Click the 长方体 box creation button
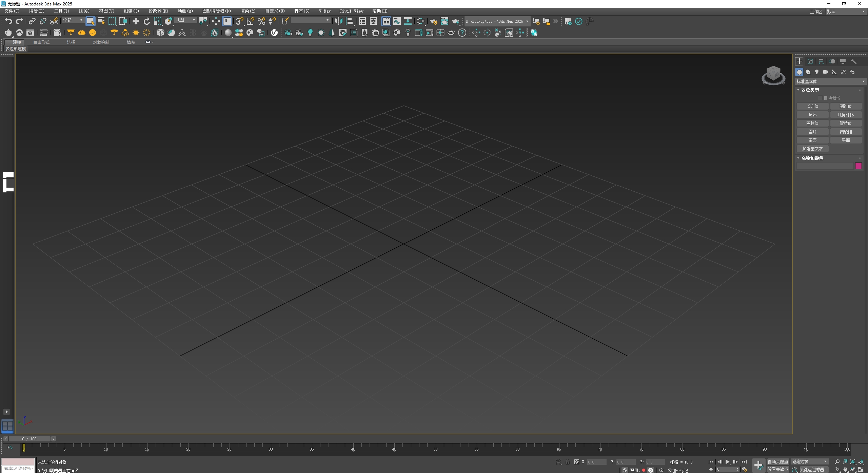The image size is (868, 473). (x=813, y=106)
